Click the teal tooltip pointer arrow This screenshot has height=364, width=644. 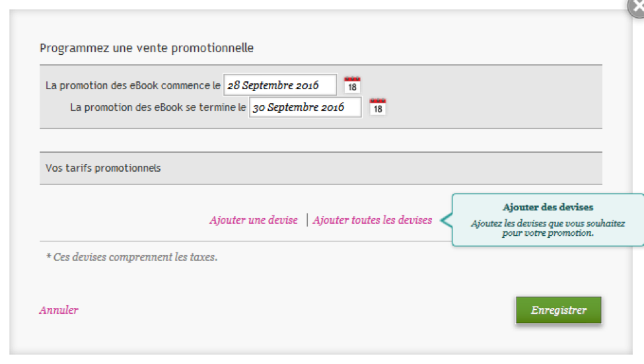[447, 220]
